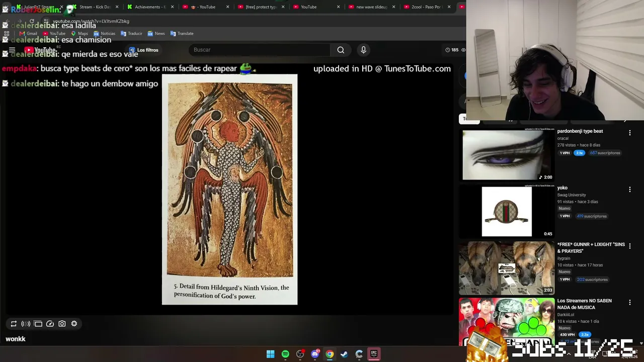
Task: Open the 'SINS & PRAYERS' video thumbnail
Action: 507,268
